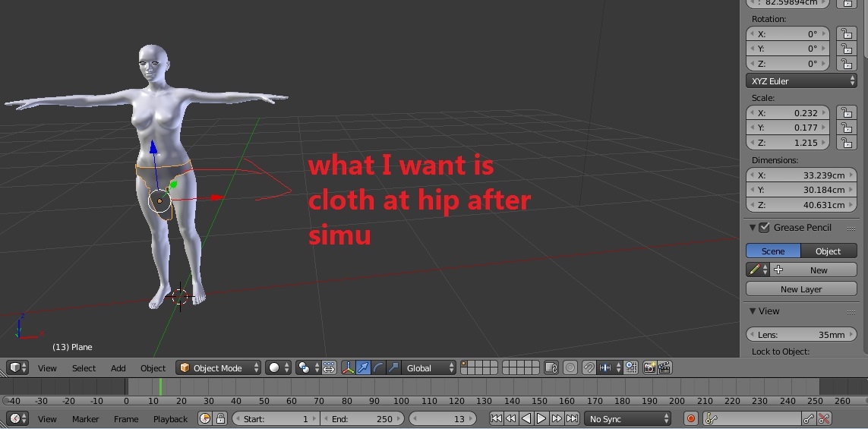868x429 pixels.
Task: Jump to the last frame
Action: [x=572, y=418]
